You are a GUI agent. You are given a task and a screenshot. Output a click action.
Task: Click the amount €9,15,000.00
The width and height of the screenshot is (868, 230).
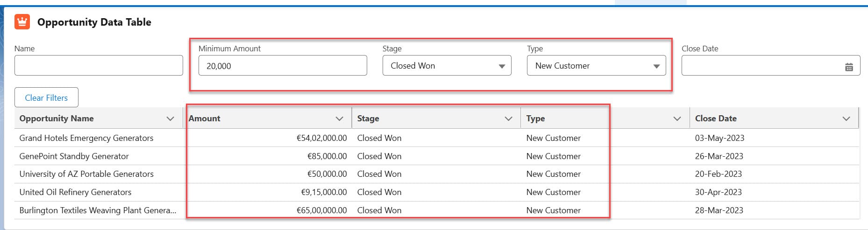coord(324,192)
